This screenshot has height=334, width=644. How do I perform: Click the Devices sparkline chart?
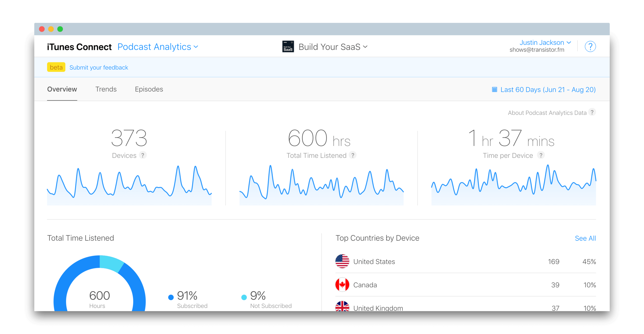[x=129, y=185]
